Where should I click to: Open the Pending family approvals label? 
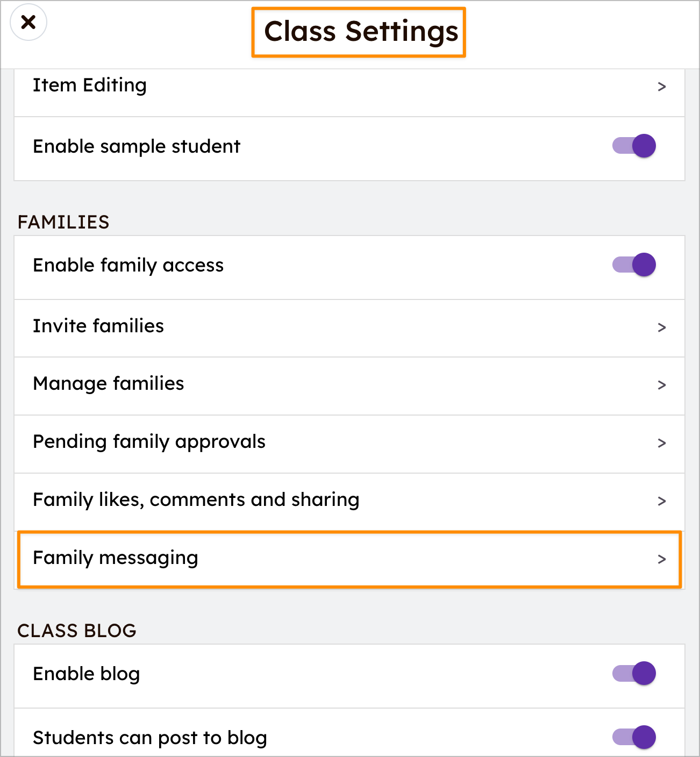(x=149, y=442)
